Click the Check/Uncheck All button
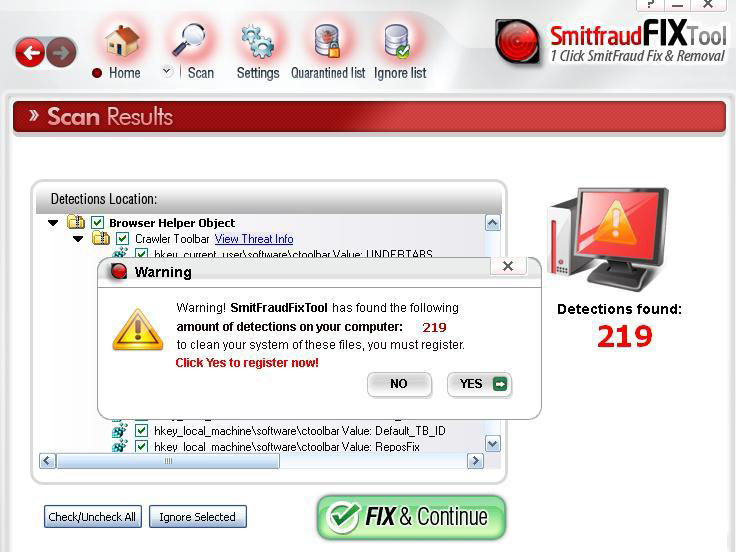 click(92, 516)
